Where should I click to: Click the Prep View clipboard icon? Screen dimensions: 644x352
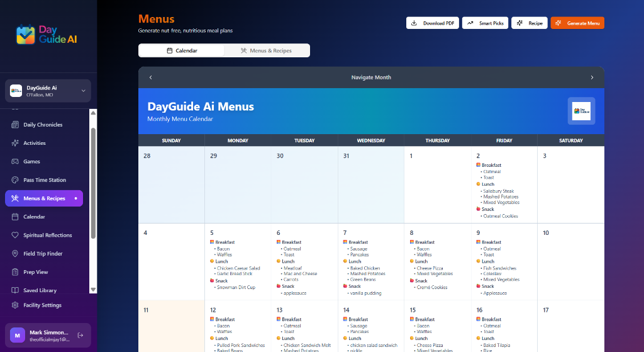click(x=15, y=272)
